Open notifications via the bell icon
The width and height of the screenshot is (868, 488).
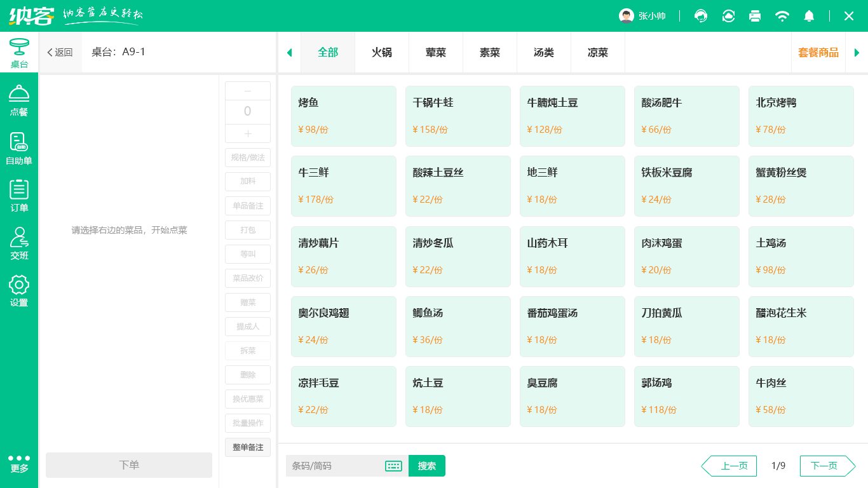(x=809, y=15)
